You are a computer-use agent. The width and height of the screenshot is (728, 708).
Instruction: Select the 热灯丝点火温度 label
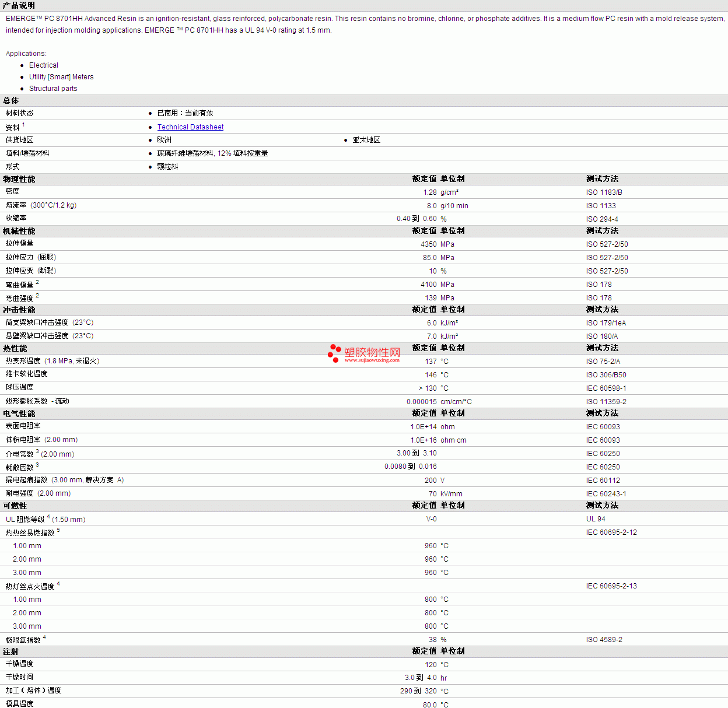[30, 586]
